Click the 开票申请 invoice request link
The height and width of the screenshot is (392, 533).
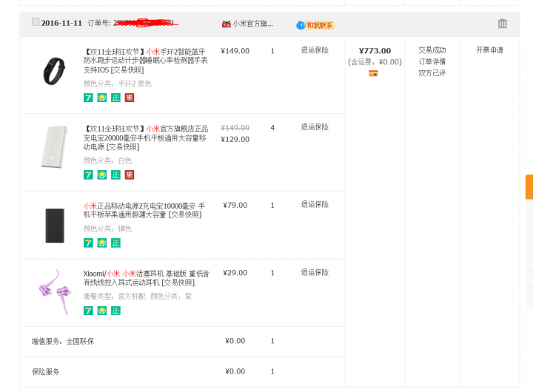coord(489,50)
